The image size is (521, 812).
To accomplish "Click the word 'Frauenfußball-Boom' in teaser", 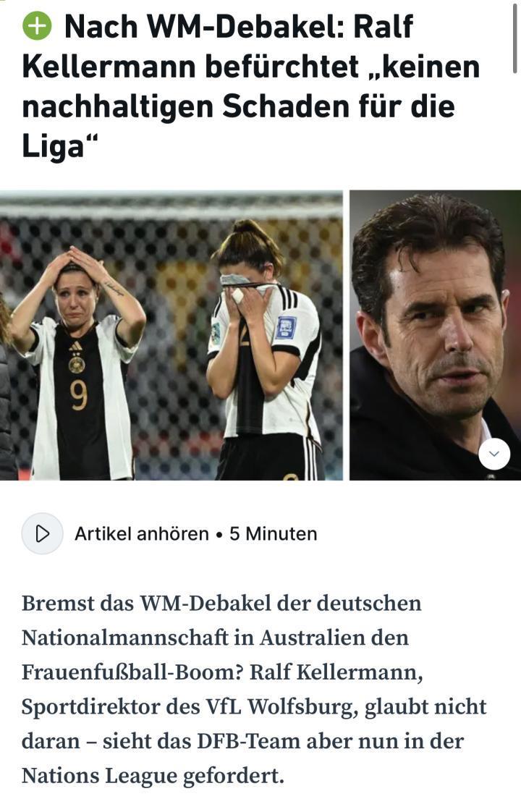I will click(x=132, y=672).
